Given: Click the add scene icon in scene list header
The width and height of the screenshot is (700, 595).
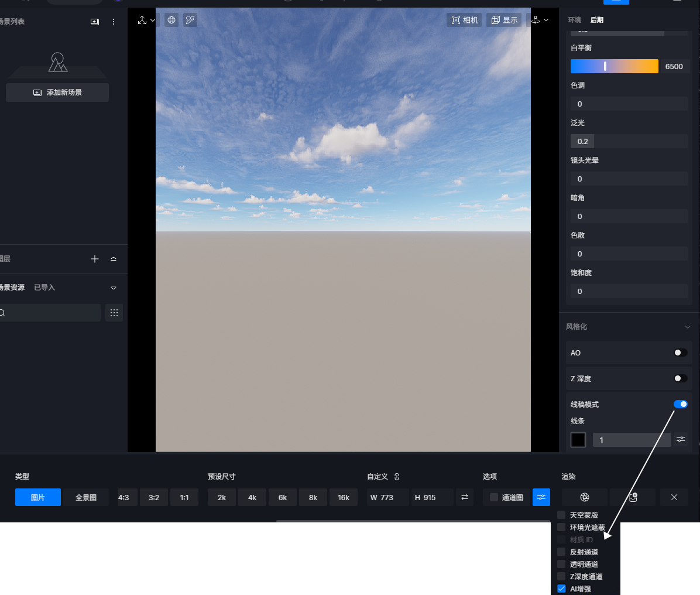Looking at the screenshot, I should click(95, 22).
